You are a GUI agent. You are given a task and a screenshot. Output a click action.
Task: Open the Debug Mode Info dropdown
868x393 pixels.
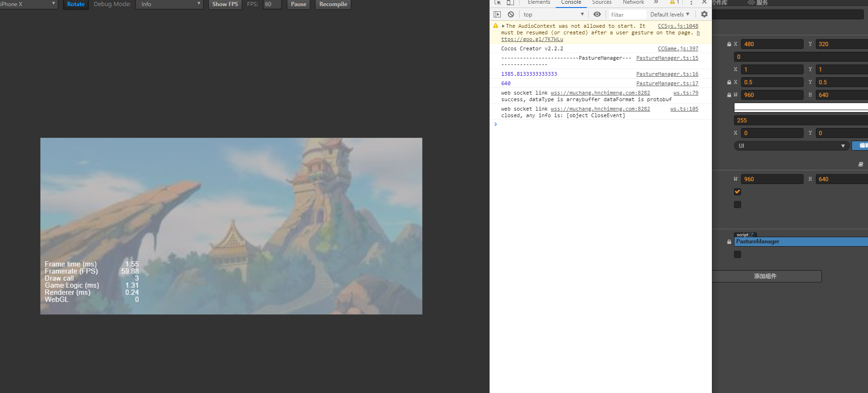(169, 4)
